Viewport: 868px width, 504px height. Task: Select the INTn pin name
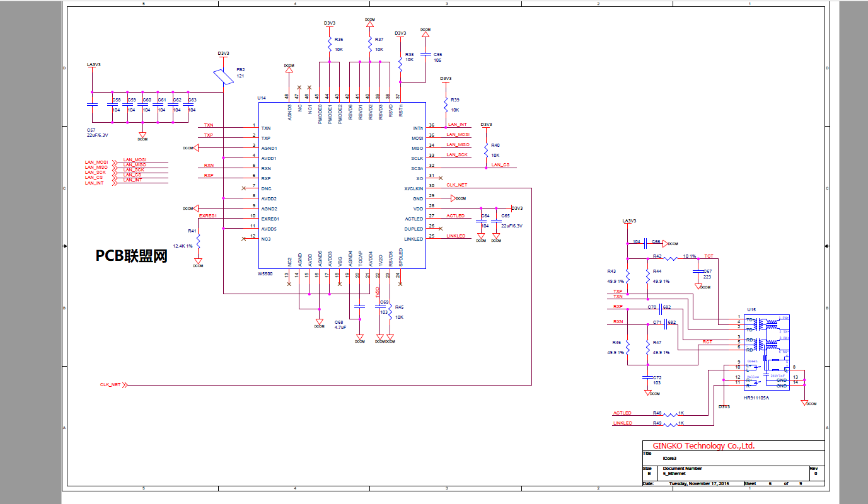418,128
